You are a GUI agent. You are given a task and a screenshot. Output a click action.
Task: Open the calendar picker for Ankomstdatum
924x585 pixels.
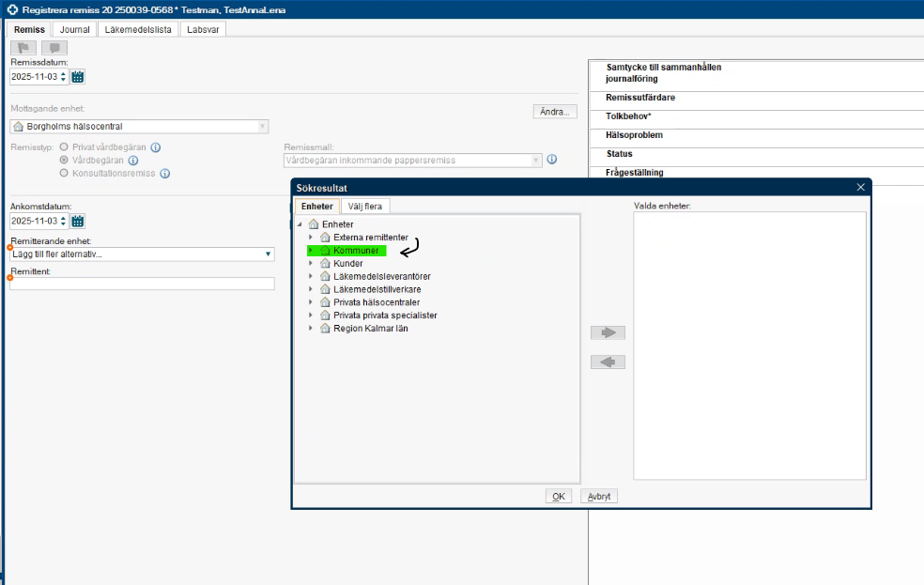click(78, 222)
